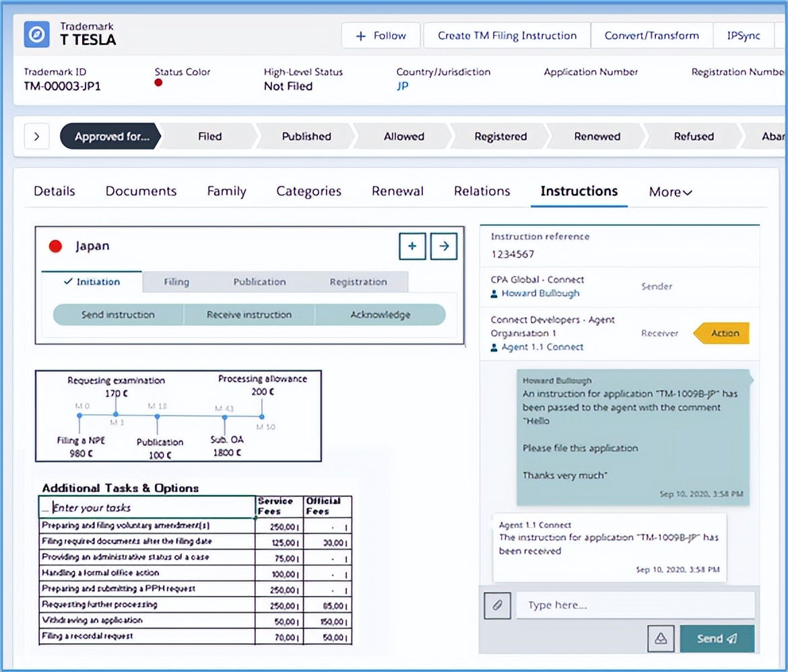
Task: Select the Filed status step
Action: click(x=209, y=137)
